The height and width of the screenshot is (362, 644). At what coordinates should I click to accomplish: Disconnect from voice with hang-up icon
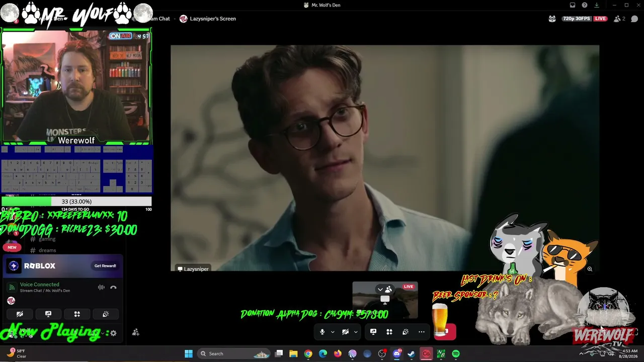click(113, 288)
